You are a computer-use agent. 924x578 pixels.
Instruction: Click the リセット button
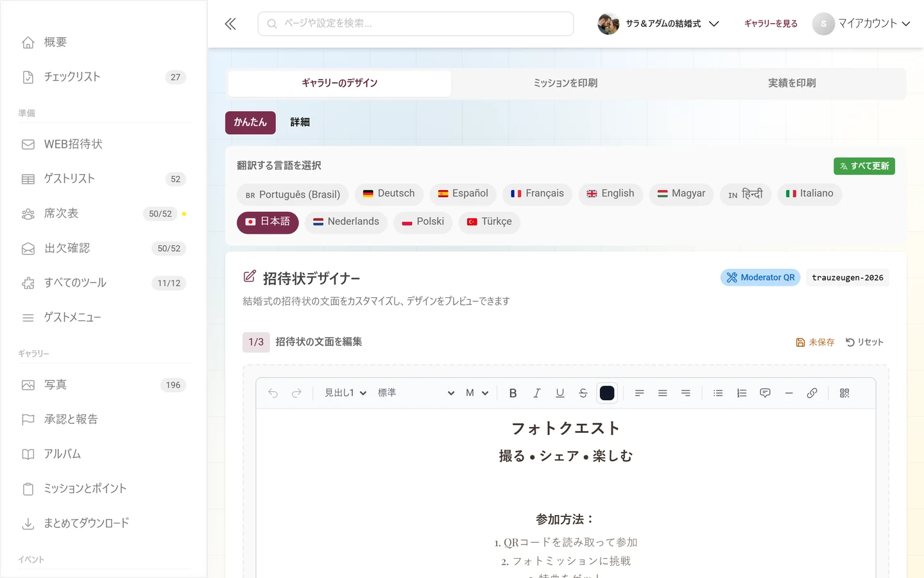point(864,342)
